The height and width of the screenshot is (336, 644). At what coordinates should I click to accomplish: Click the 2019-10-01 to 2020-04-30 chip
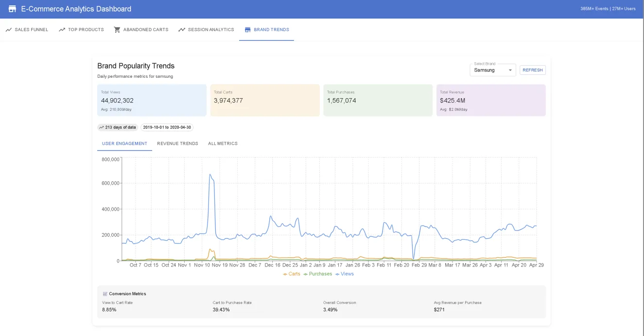(167, 127)
